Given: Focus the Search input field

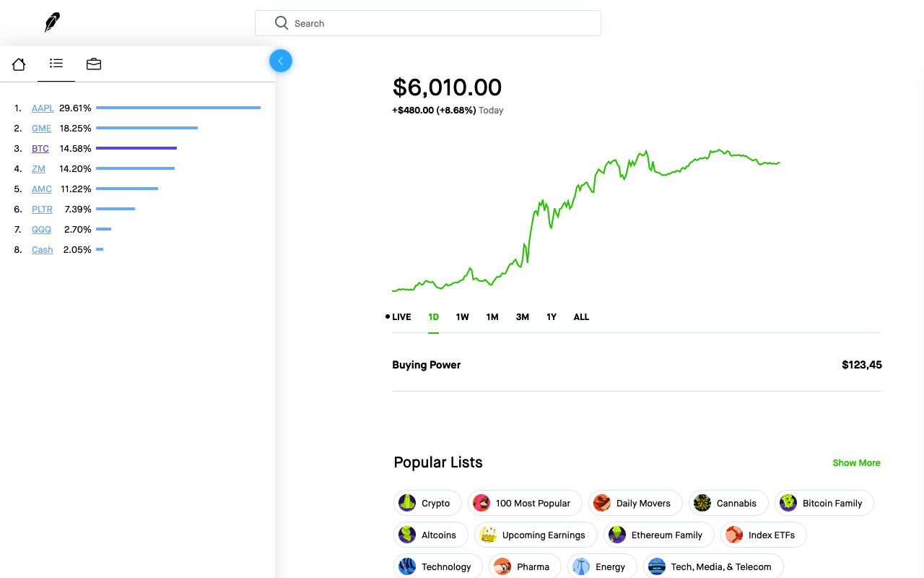Looking at the screenshot, I should tap(428, 23).
